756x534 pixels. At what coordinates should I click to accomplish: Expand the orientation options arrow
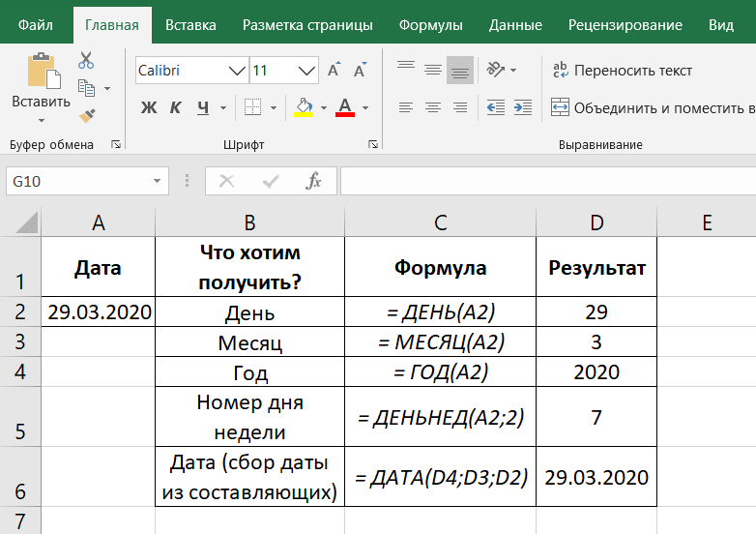[513, 71]
